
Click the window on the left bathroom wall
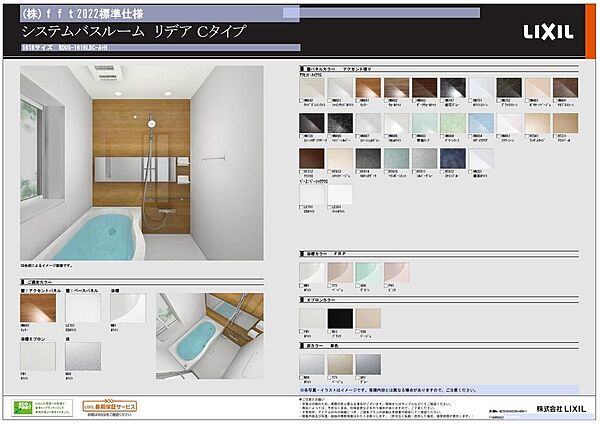tap(32, 148)
